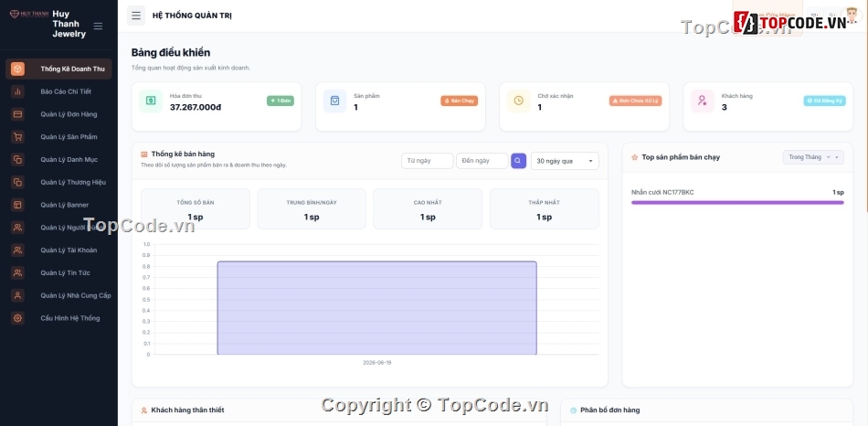Open Quản Lý Sản Phẩm cart icon
868x426 pixels.
17,137
